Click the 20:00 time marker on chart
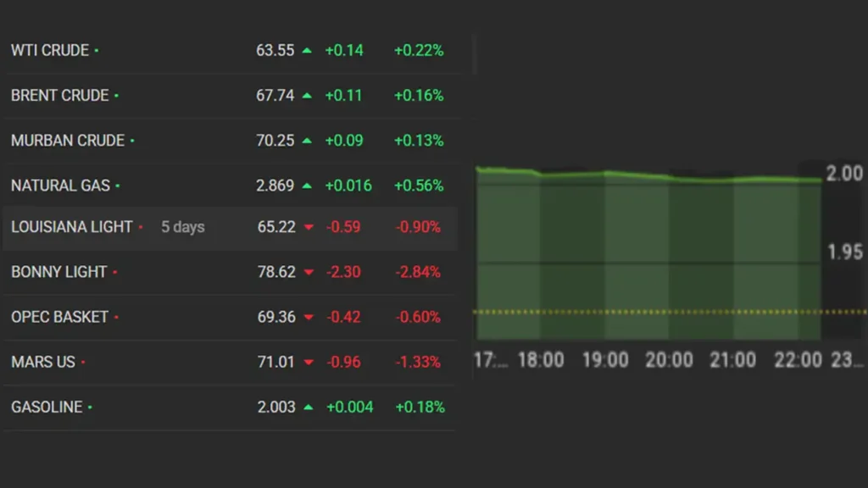The image size is (868, 488). tap(669, 360)
